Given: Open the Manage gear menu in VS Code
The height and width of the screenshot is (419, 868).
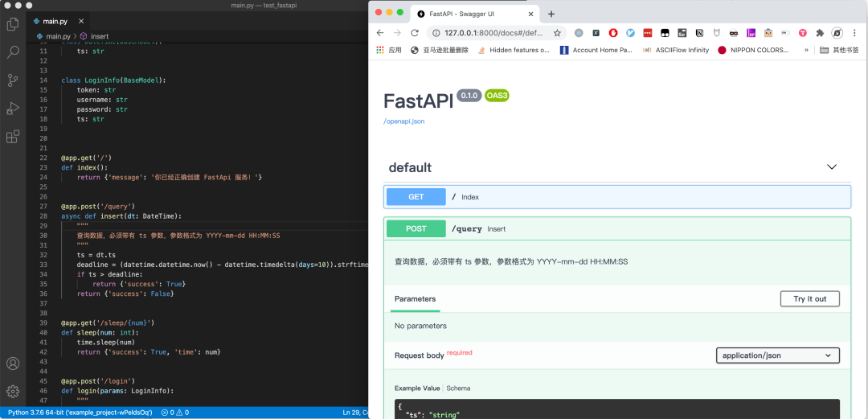Looking at the screenshot, I should [12, 391].
